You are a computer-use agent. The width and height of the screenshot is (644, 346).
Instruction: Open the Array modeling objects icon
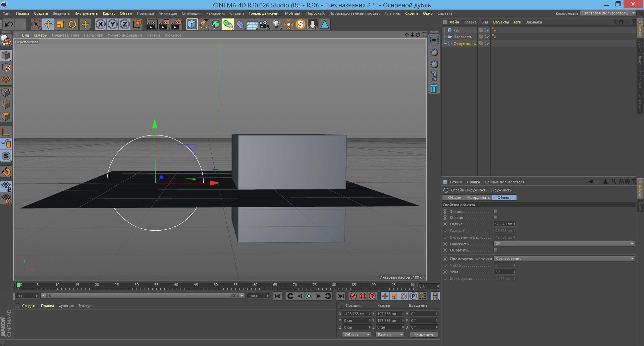tap(228, 24)
